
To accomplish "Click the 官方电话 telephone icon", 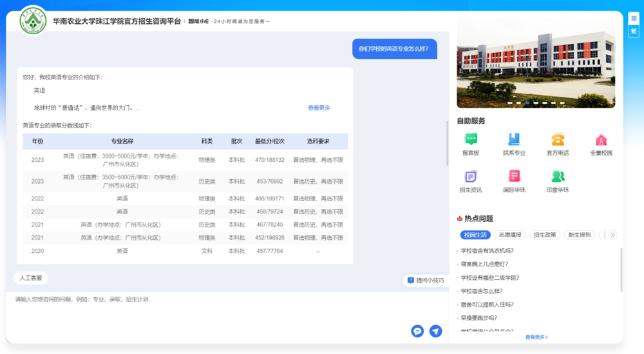I will pyautogui.click(x=558, y=140).
